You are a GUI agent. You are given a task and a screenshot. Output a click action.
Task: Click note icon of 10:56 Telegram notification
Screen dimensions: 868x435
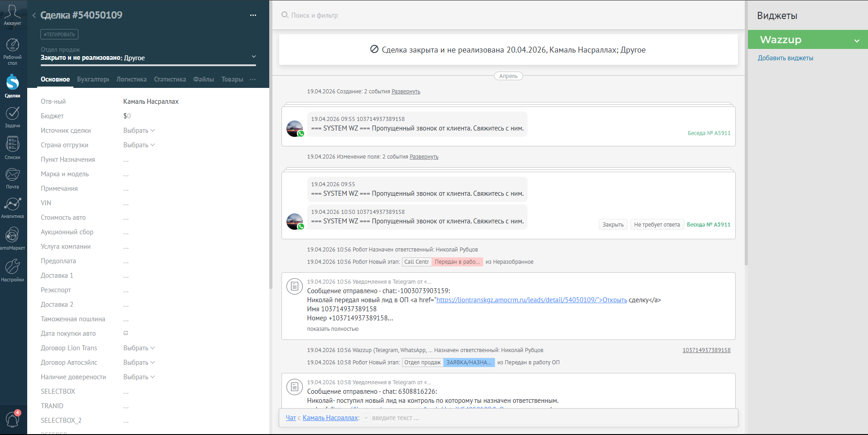point(295,286)
